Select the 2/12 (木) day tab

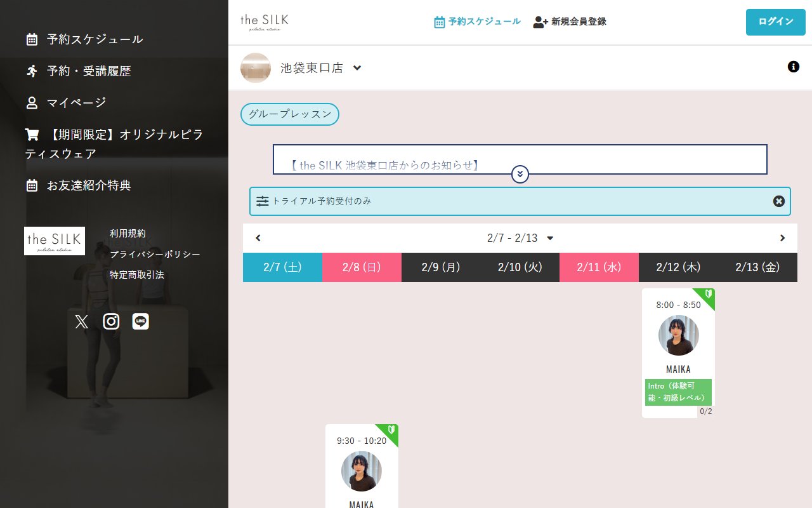[x=678, y=267]
